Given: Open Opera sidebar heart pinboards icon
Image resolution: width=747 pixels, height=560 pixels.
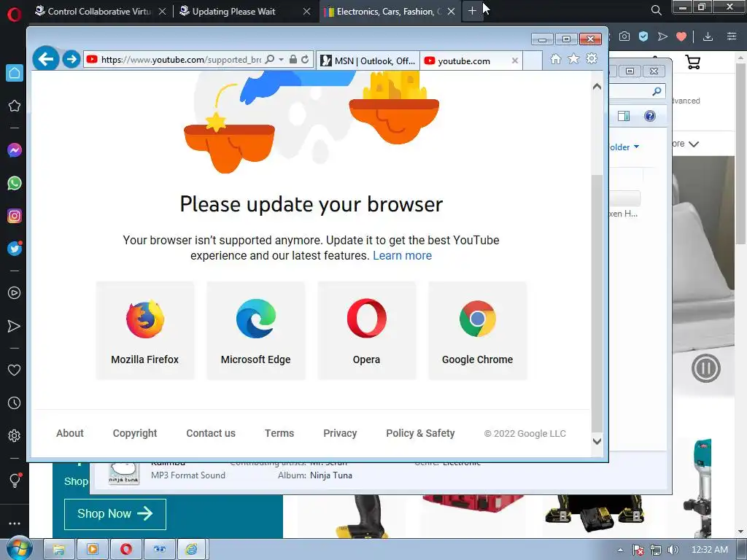Looking at the screenshot, I should pyautogui.click(x=15, y=370).
